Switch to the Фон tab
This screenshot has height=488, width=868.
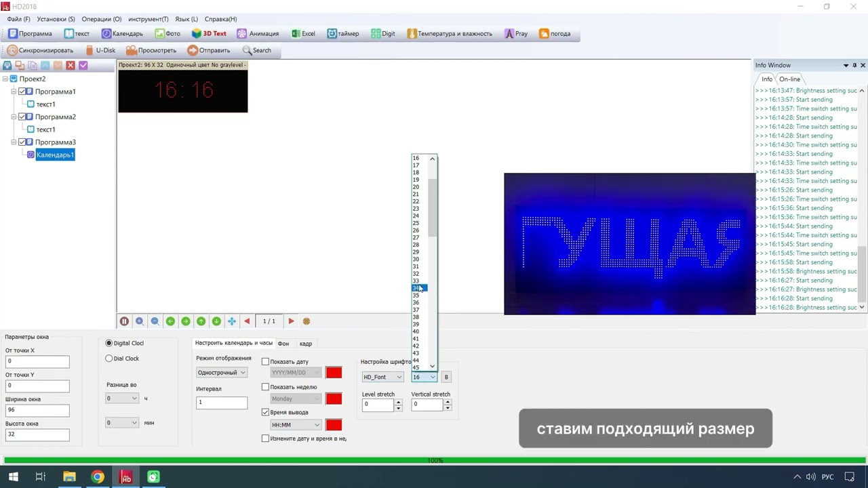[x=283, y=344]
